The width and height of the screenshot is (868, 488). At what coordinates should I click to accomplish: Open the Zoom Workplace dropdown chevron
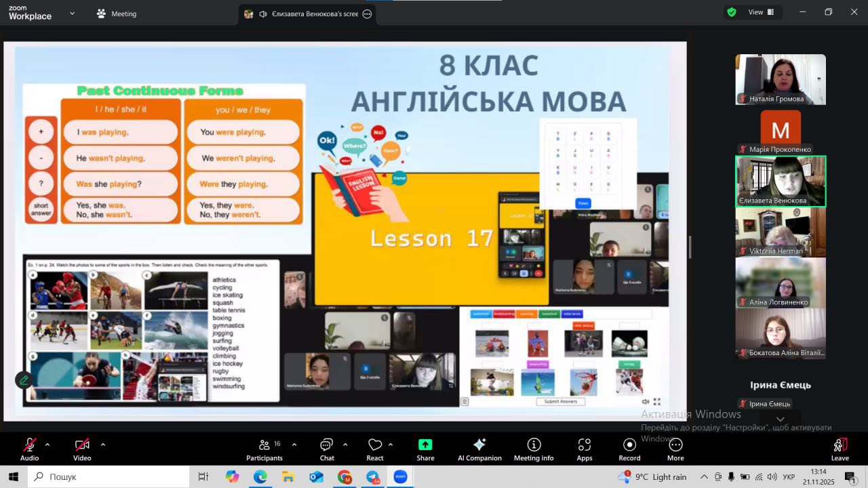coord(72,13)
